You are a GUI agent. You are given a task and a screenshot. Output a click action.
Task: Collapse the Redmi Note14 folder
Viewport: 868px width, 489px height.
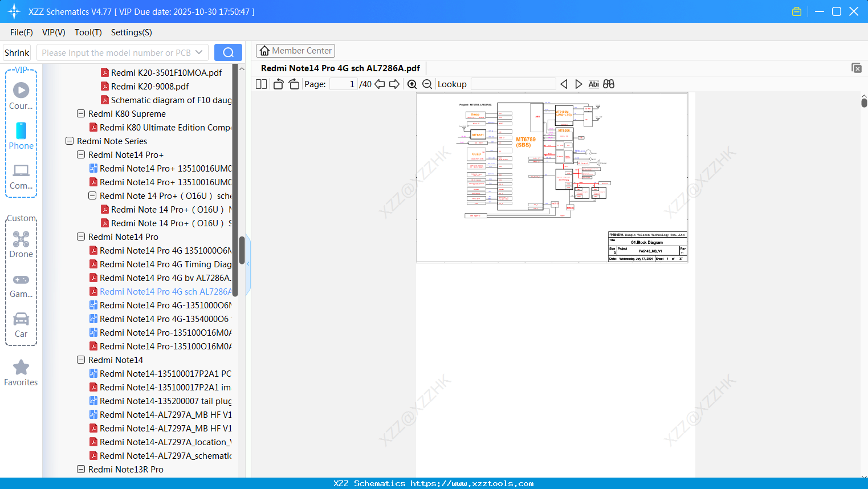81,360
